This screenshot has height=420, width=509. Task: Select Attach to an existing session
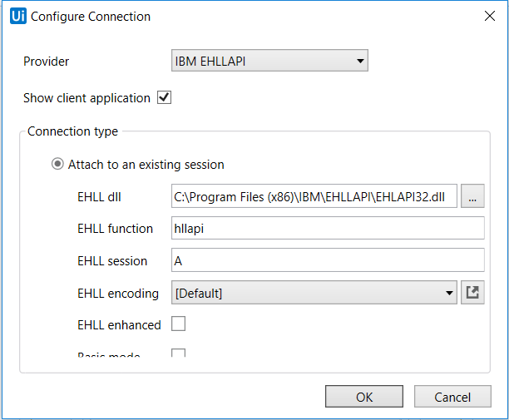click(57, 164)
